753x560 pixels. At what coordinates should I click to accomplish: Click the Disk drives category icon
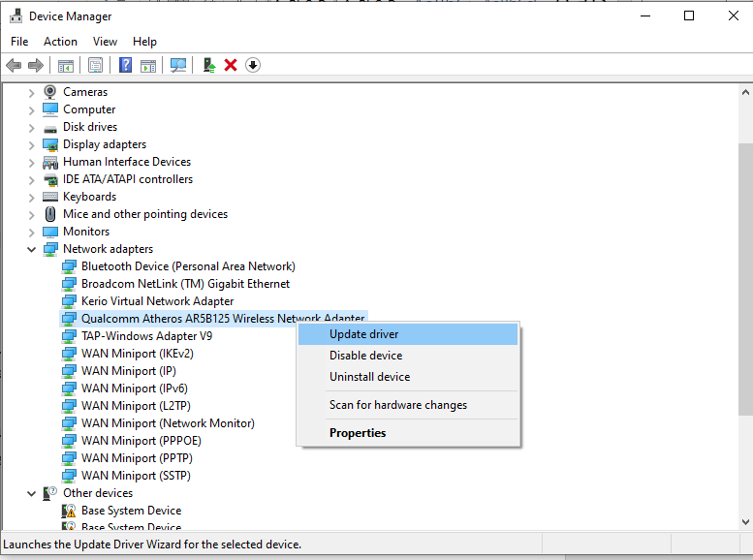50,128
